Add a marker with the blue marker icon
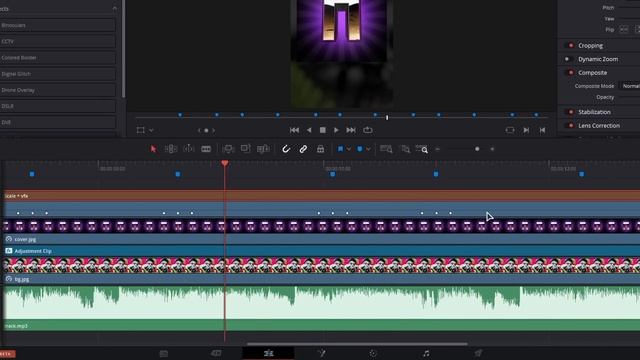 pos(360,149)
